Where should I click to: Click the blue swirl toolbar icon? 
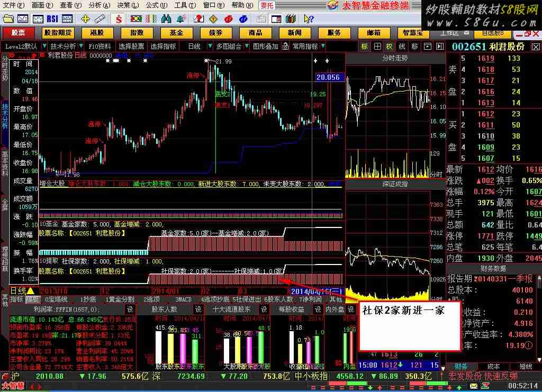tap(243, 19)
